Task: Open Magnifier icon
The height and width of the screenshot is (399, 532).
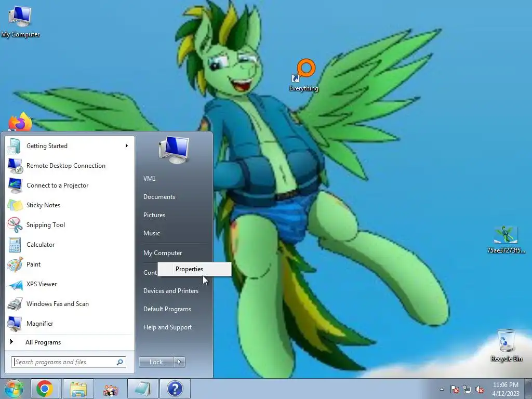Action: (15, 324)
